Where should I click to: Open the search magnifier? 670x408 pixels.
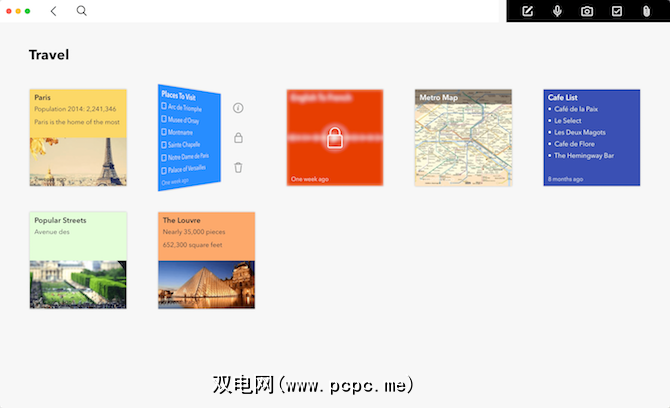pos(82,11)
